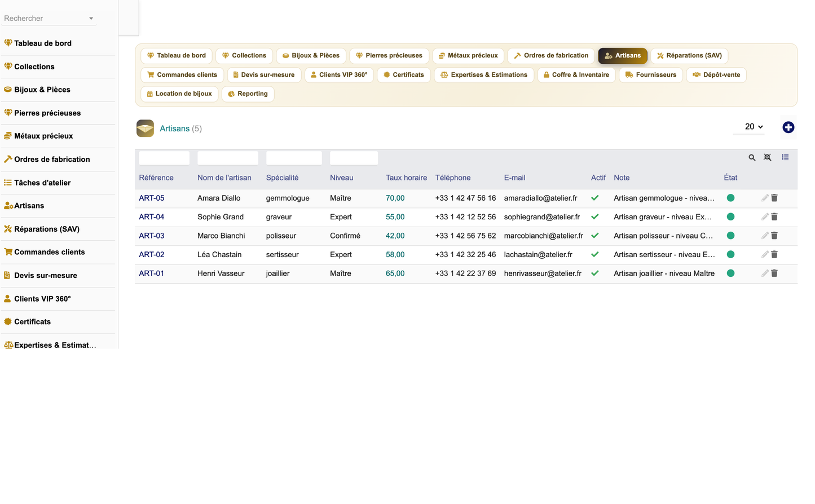Click the green État dot for ART-01
This screenshot has height=504, width=815.
point(730,273)
